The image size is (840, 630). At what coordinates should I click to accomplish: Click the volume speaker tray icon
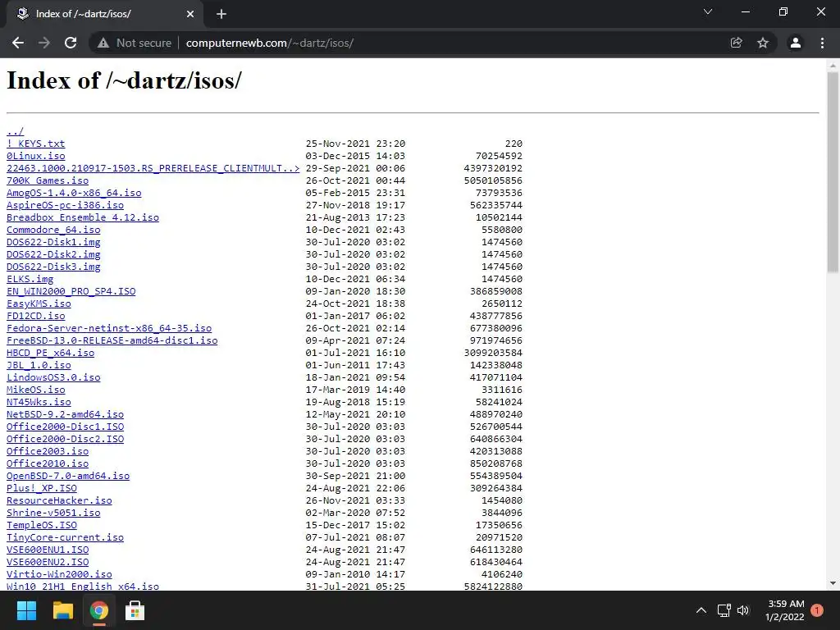pyautogui.click(x=743, y=610)
